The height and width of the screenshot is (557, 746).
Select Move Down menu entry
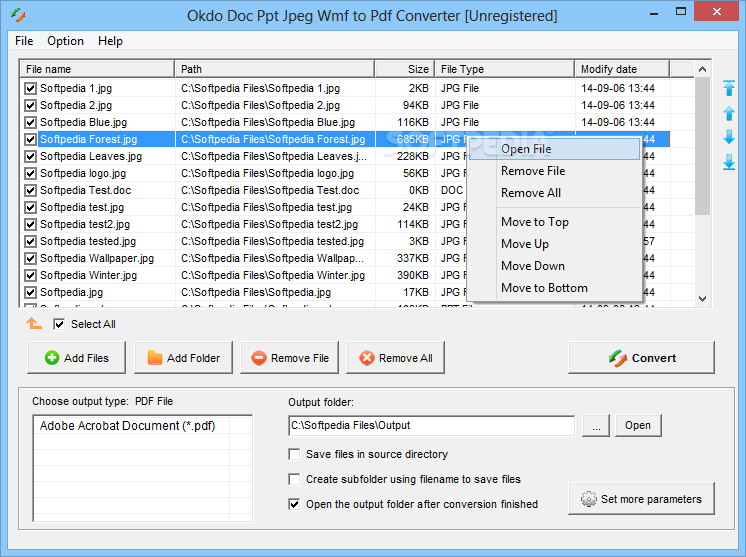554,265
